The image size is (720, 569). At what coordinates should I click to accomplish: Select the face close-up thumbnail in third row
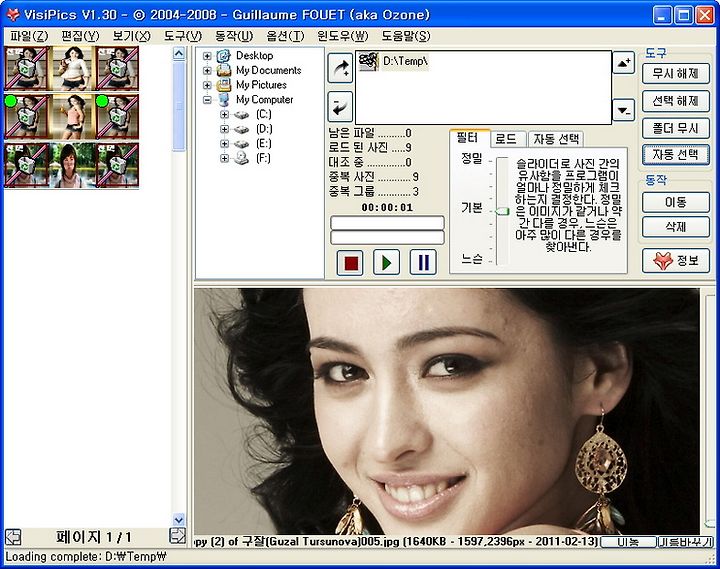72,165
